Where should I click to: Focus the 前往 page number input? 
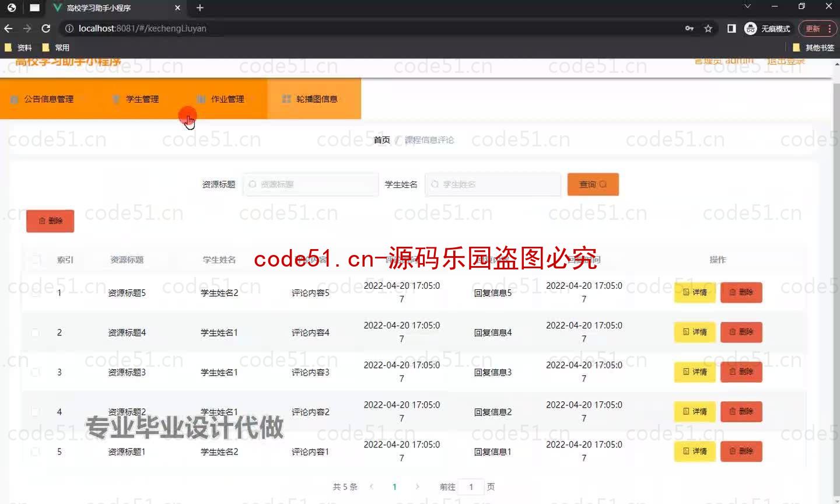(471, 487)
